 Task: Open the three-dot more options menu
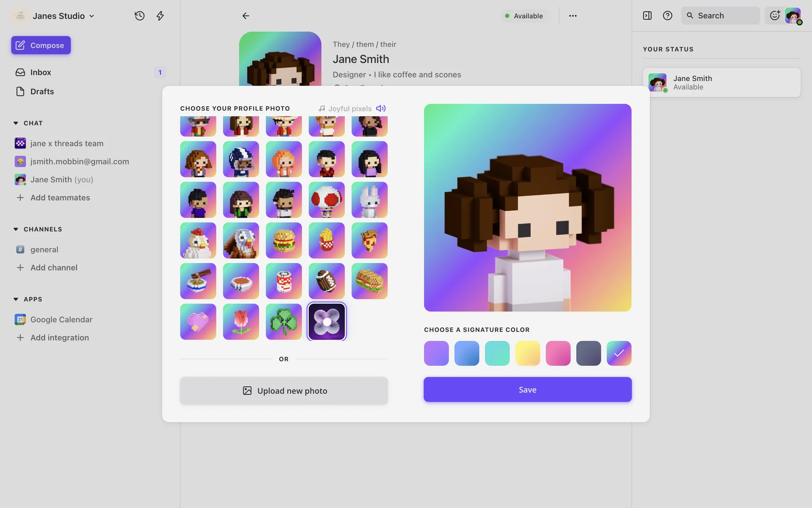(x=573, y=16)
